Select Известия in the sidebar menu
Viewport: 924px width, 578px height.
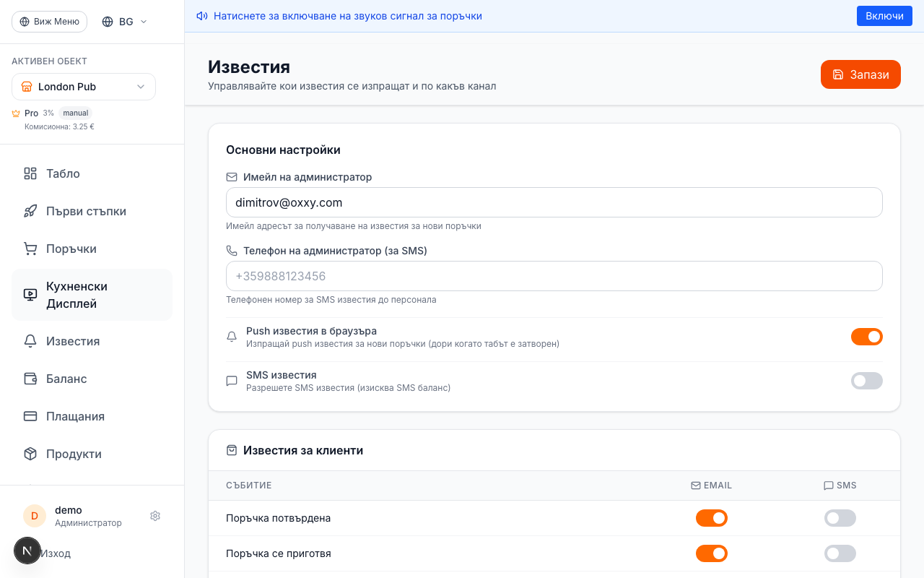(73, 341)
